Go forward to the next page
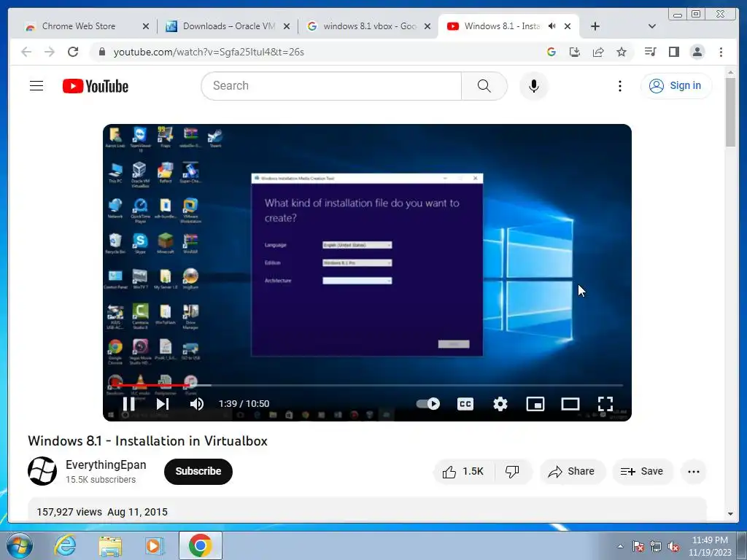 click(x=50, y=52)
